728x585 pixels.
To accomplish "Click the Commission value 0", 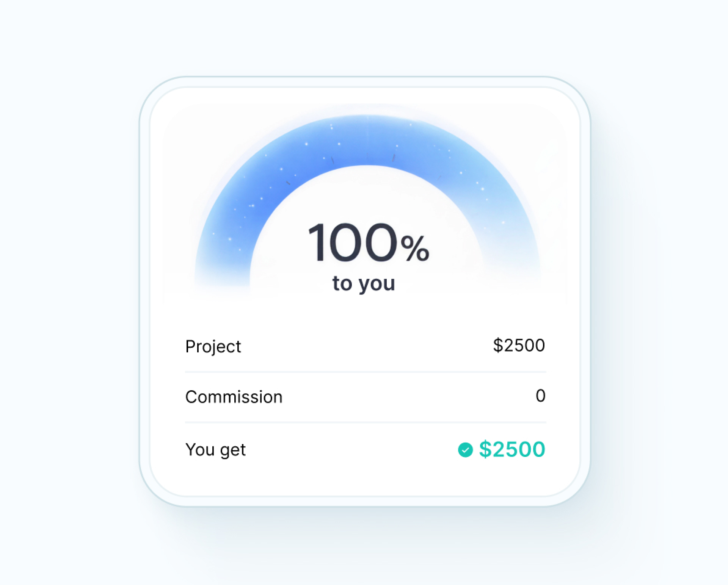I will click(x=540, y=396).
